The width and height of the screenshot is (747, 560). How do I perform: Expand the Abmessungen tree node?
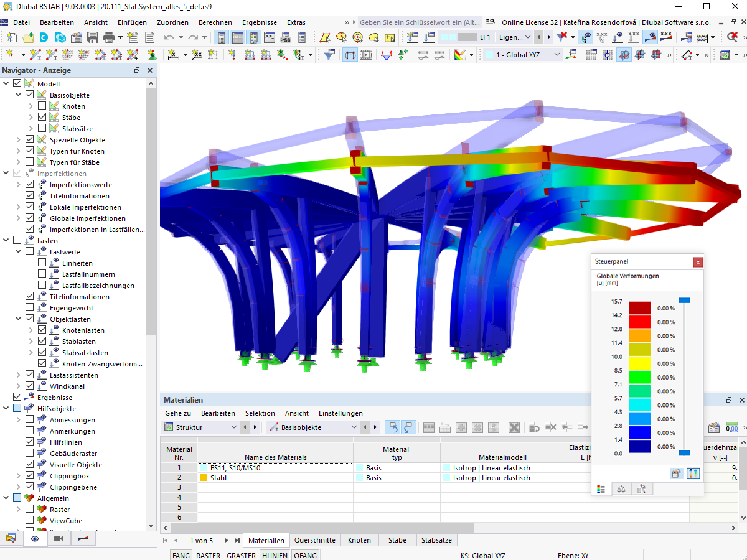tap(19, 419)
